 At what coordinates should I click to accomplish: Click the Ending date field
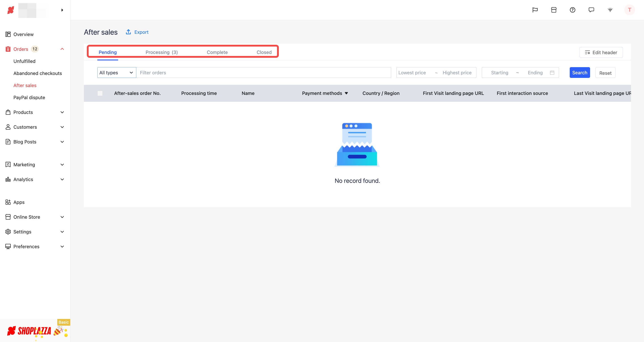pos(535,73)
